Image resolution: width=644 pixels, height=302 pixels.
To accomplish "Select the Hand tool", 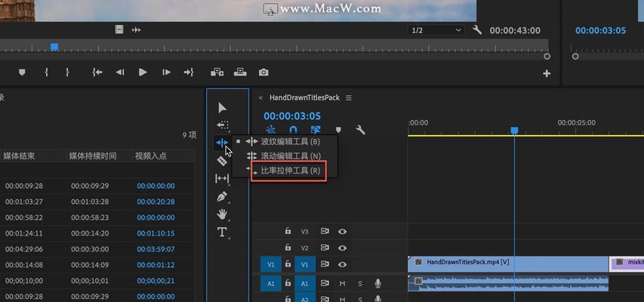I will point(222,214).
